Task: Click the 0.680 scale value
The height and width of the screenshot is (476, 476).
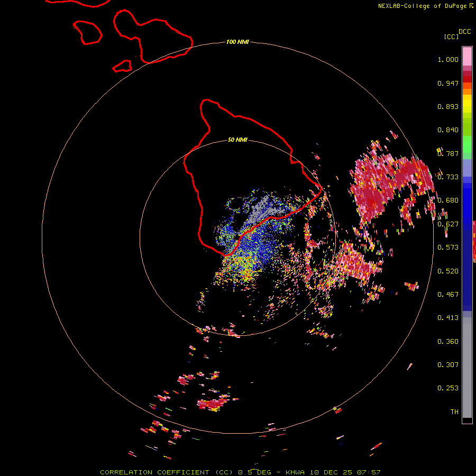Action: pyautogui.click(x=448, y=200)
